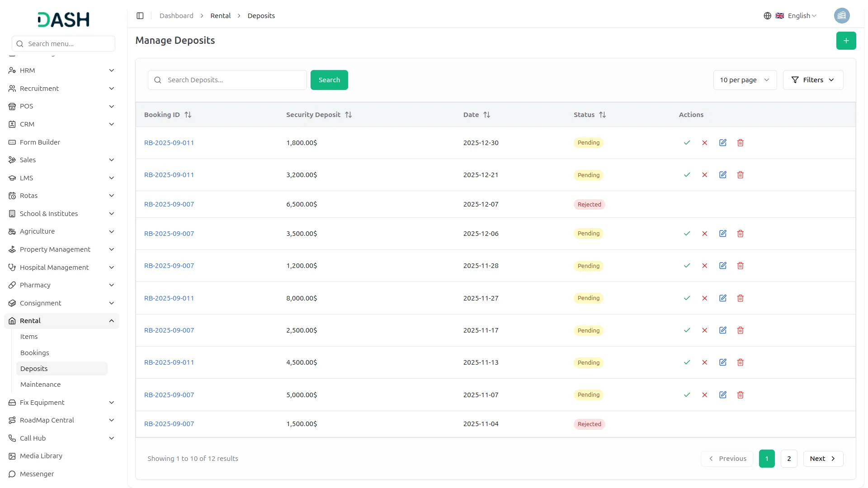This screenshot has height=488, width=868.
Task: Click the sidebar collapse icon next to breadcrumb
Action: click(x=140, y=15)
